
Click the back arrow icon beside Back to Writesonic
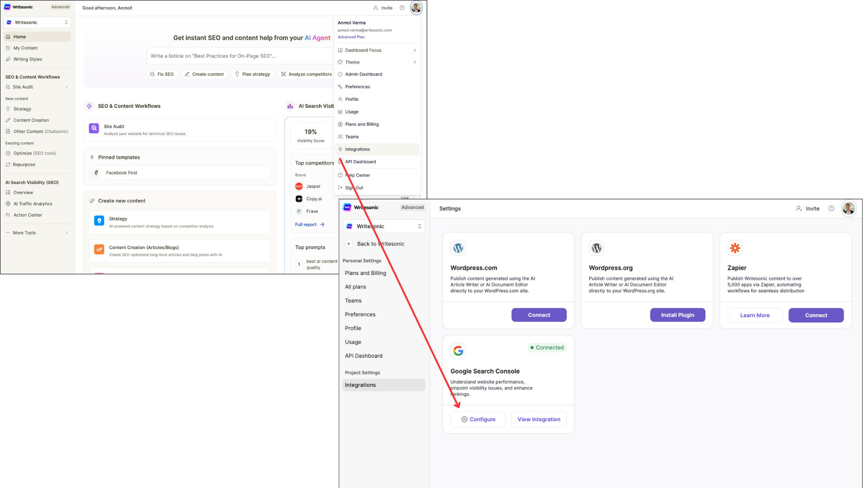click(349, 244)
